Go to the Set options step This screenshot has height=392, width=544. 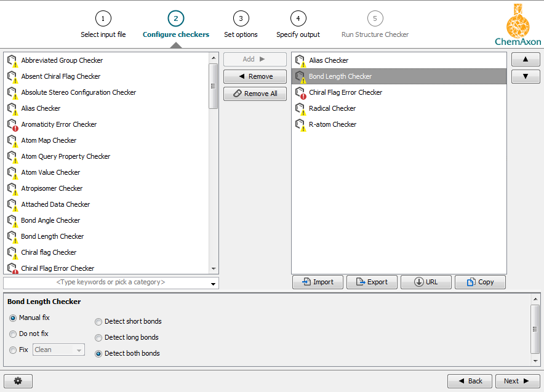tap(241, 18)
